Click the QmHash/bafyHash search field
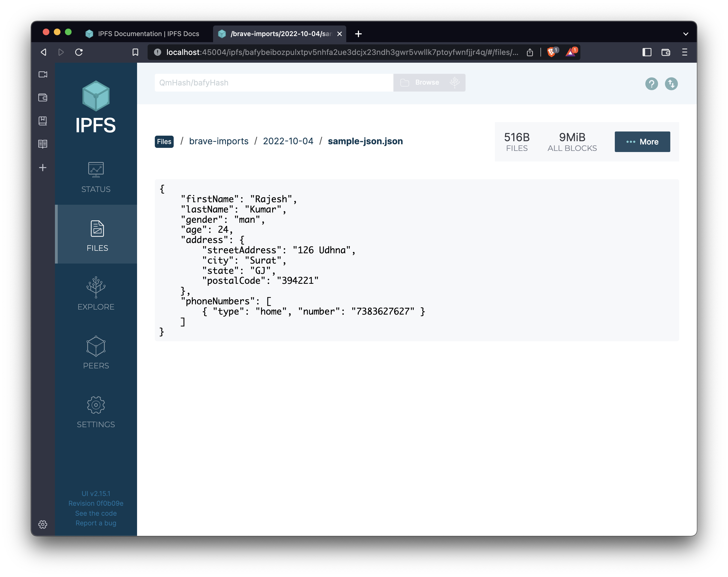 pos(274,82)
